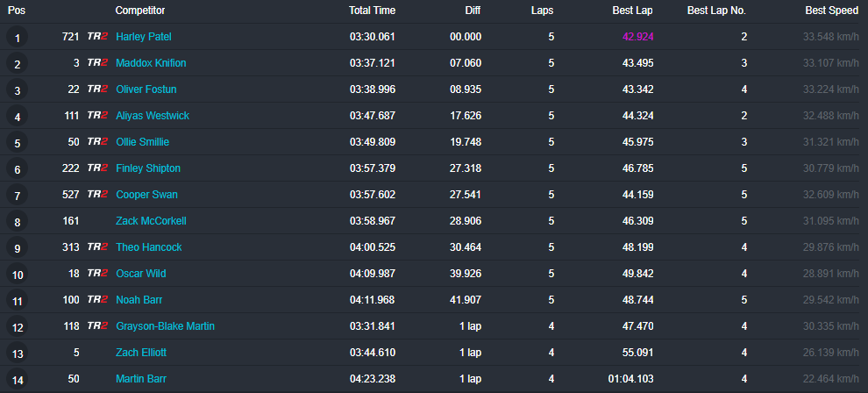
Task: Sort table by Best Lap header
Action: tap(632, 11)
